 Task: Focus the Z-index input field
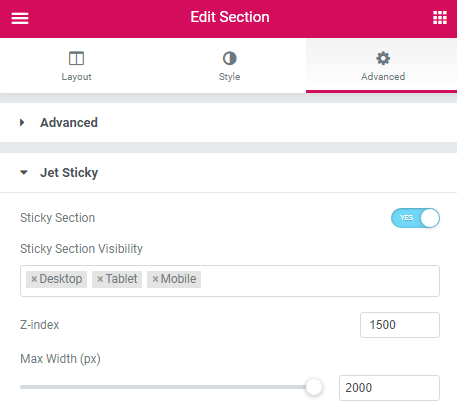(400, 325)
